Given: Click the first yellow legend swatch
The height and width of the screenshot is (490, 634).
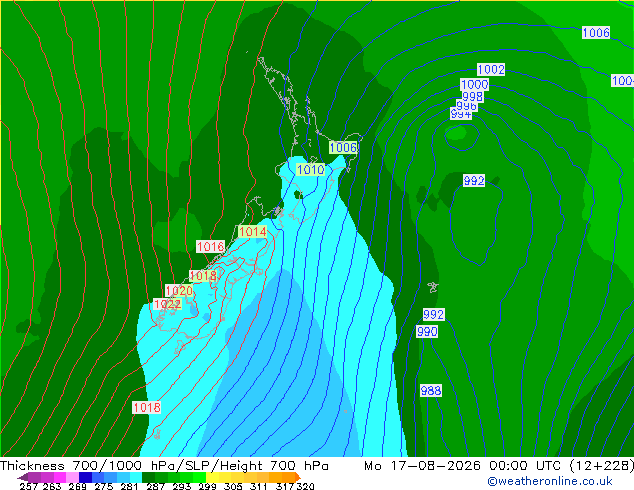Looking at the screenshot, I should pos(212,477).
